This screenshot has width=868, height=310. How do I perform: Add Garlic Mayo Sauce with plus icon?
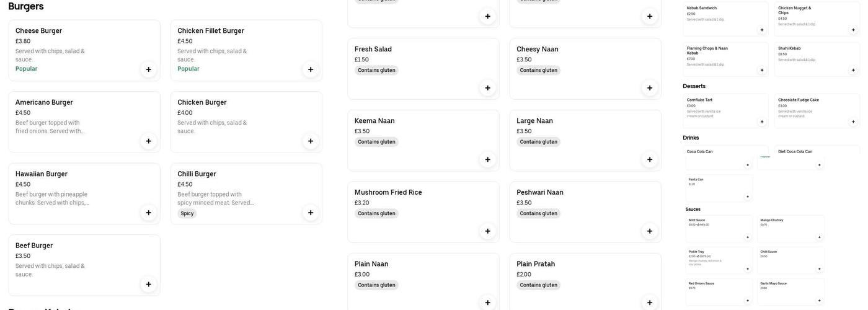pos(820,301)
